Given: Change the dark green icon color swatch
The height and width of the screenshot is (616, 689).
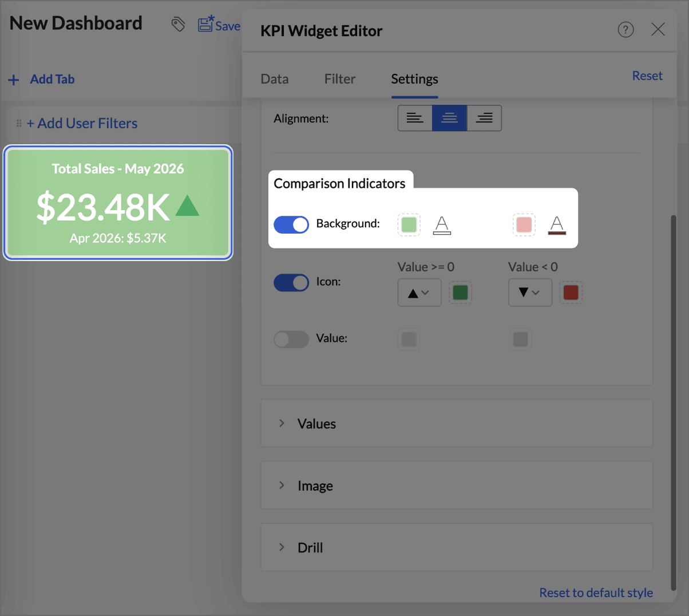Looking at the screenshot, I should [x=460, y=293].
